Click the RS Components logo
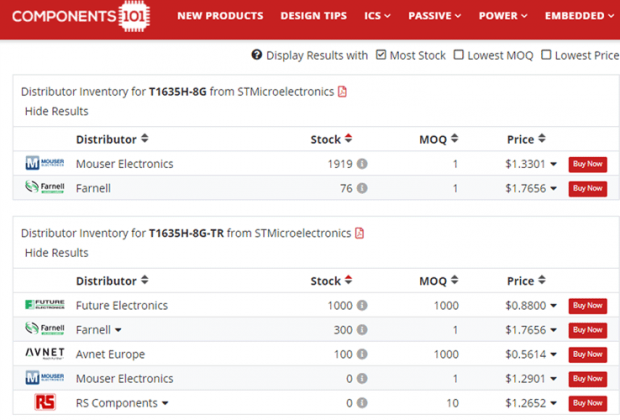Image resolution: width=620 pixels, height=420 pixels. tap(45, 402)
